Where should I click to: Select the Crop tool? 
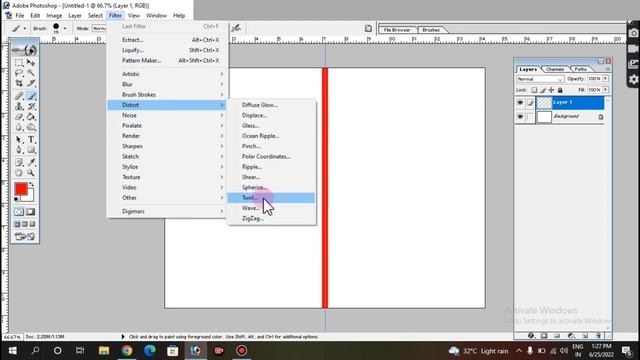(19, 83)
